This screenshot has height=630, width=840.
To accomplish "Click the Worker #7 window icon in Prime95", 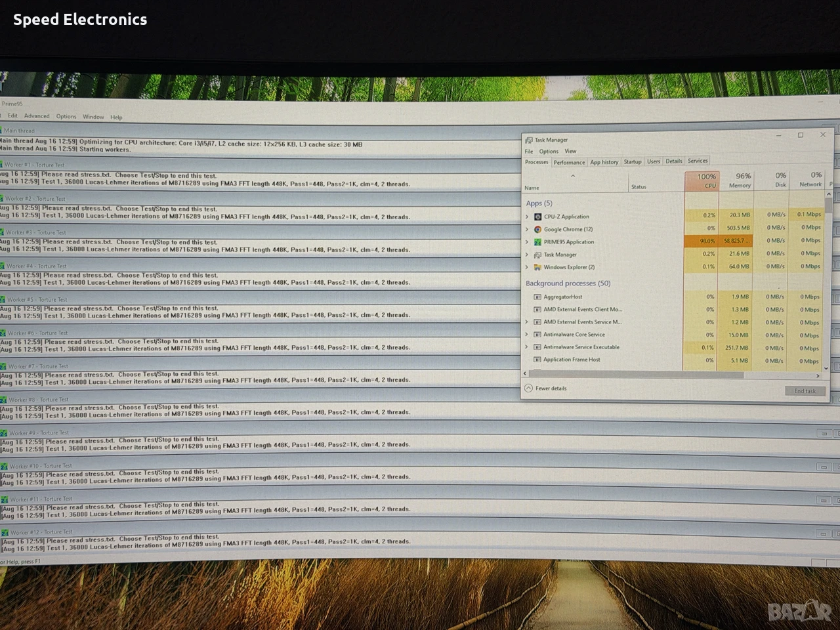I will [4, 366].
